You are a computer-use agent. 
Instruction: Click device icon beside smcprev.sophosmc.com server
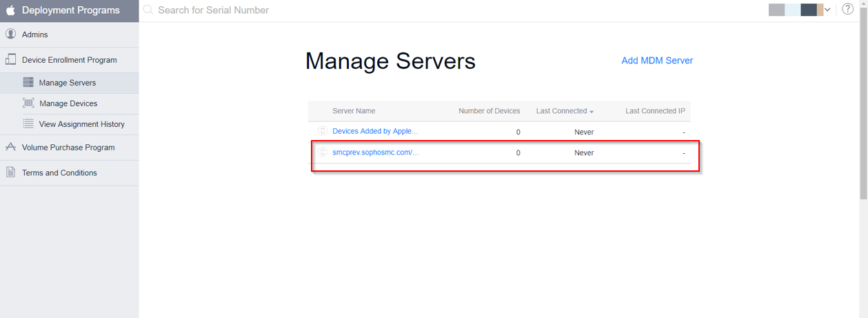pos(322,152)
